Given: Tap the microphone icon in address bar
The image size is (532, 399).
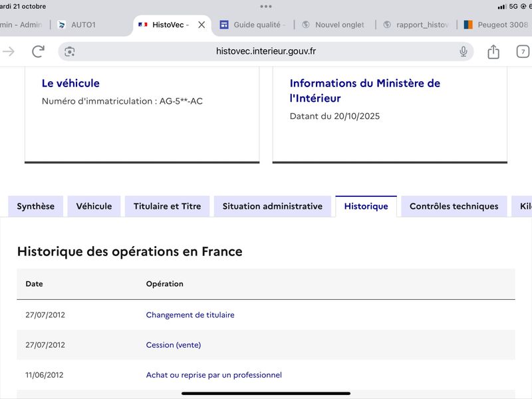Looking at the screenshot, I should [464, 51].
